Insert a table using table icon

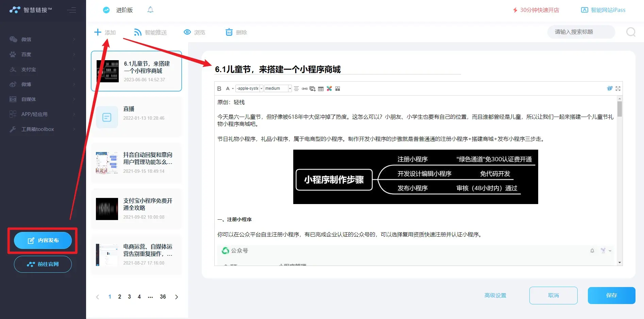point(321,89)
